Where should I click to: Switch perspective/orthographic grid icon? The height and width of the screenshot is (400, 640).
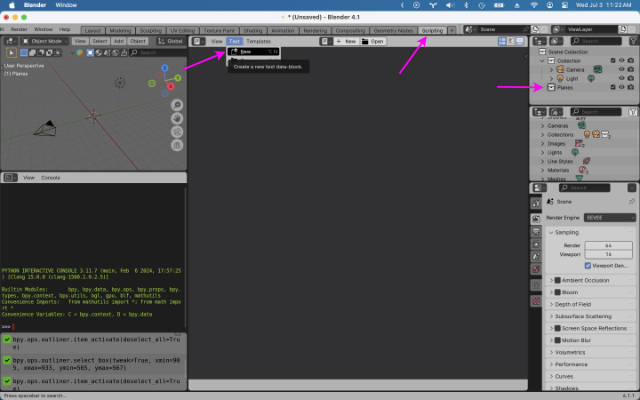177,145
